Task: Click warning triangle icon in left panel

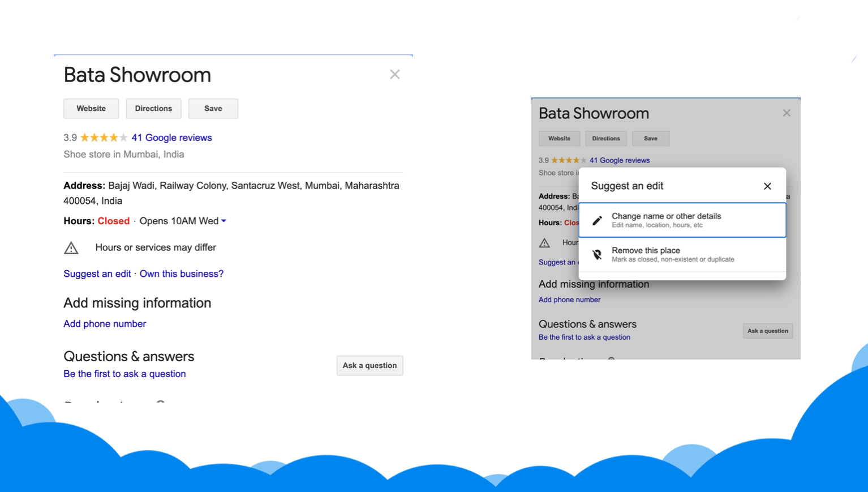Action: tap(71, 247)
